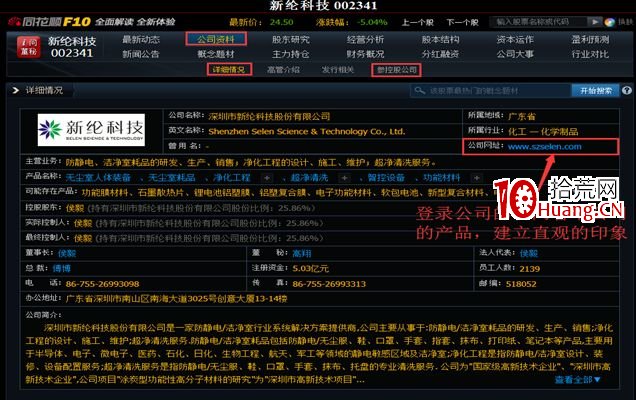This screenshot has width=636, height=400.
Task: Select the 详细情况 sub-tab
Action: [x=229, y=69]
